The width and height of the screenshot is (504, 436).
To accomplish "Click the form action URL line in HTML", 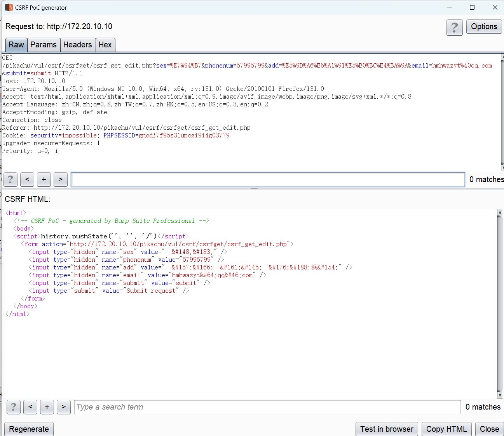I will pyautogui.click(x=157, y=244).
